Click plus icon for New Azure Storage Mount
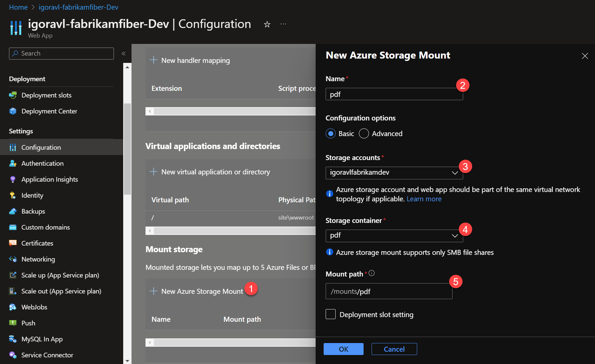Image resolution: width=595 pixels, height=364 pixels. coord(153,291)
